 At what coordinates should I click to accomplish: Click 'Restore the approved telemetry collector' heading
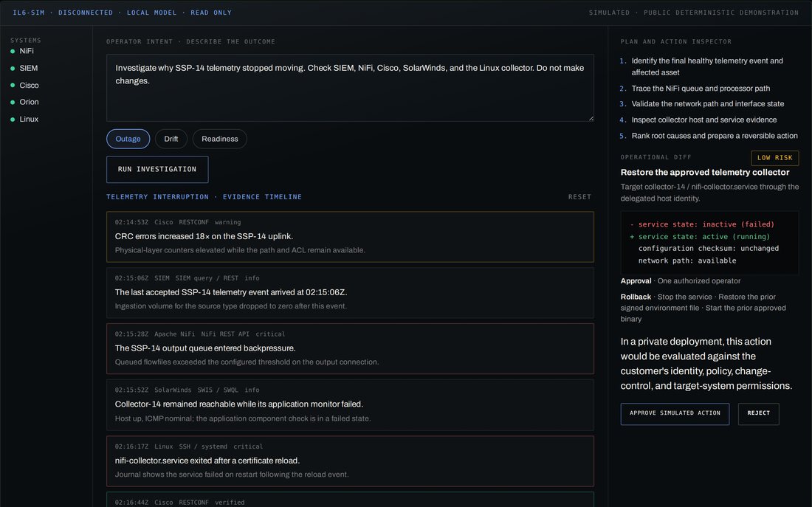705,173
